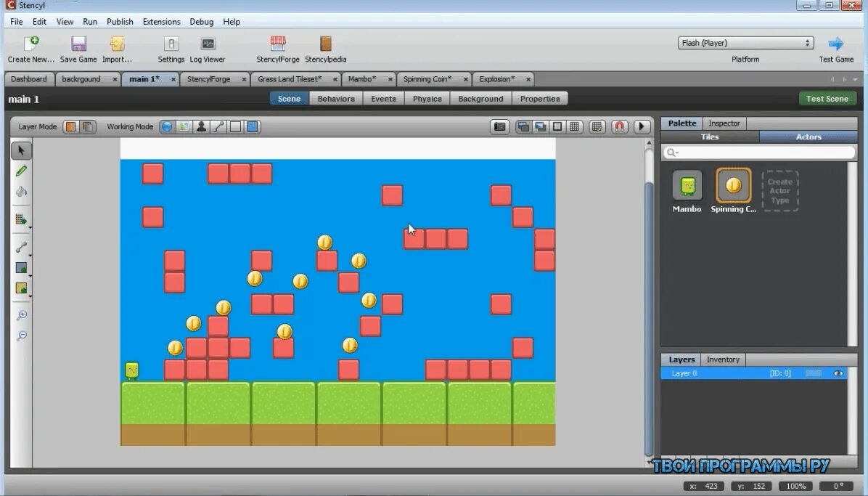
Task: Toggle Layer 0 visibility eye
Action: tap(838, 373)
